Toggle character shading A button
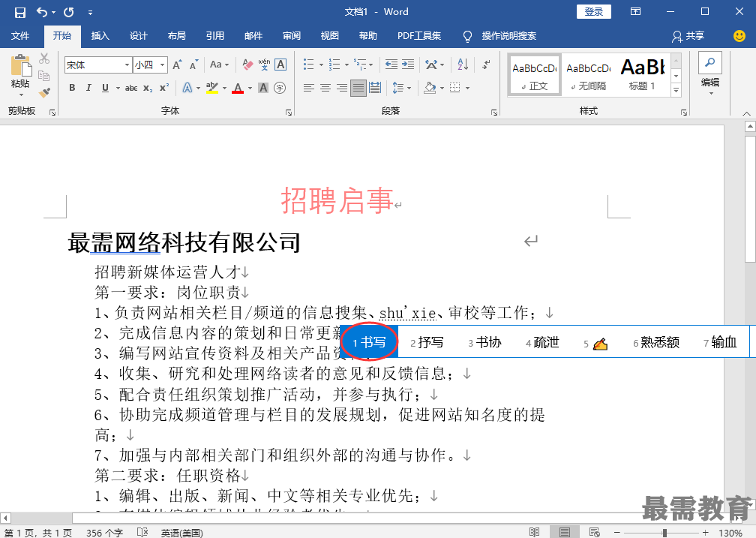The width and height of the screenshot is (756, 538). pyautogui.click(x=263, y=88)
